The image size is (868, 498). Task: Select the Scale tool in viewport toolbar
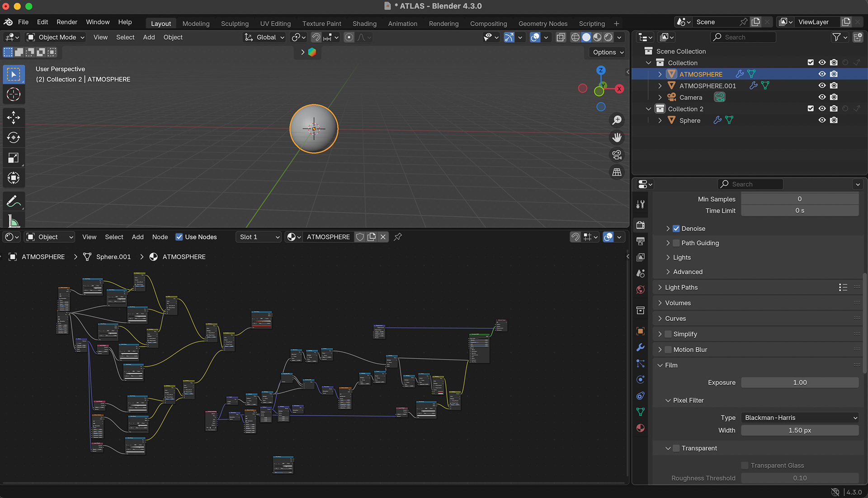tap(14, 158)
